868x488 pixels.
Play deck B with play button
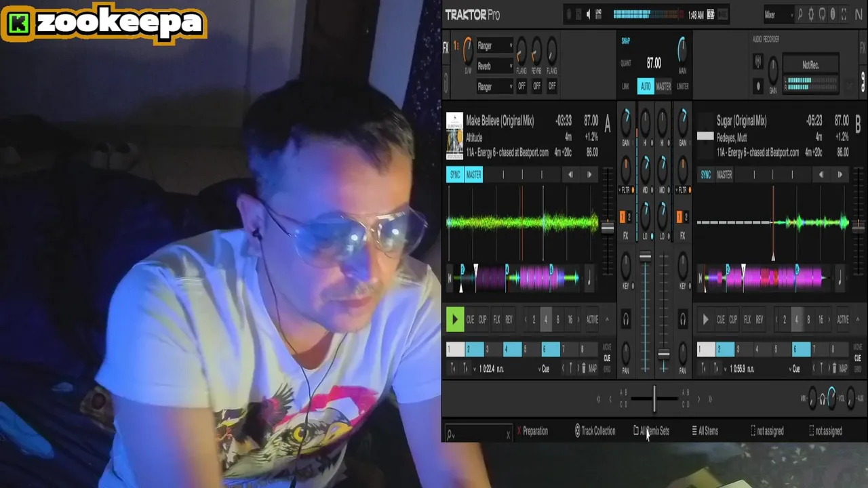pos(705,319)
